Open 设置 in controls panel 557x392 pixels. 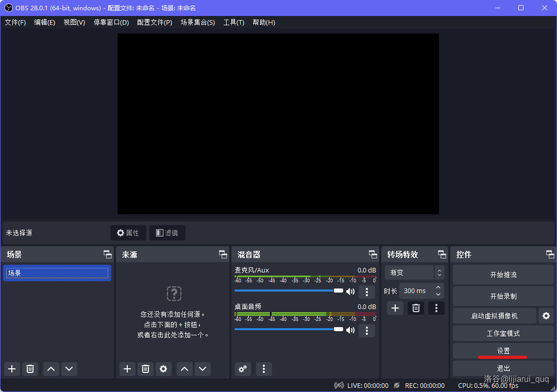(x=503, y=351)
